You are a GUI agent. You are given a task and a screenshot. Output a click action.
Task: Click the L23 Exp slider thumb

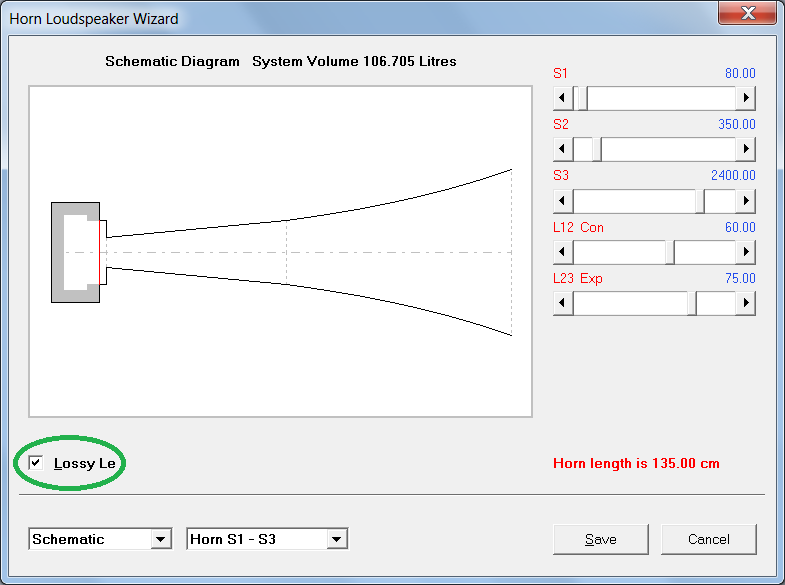tap(692, 303)
